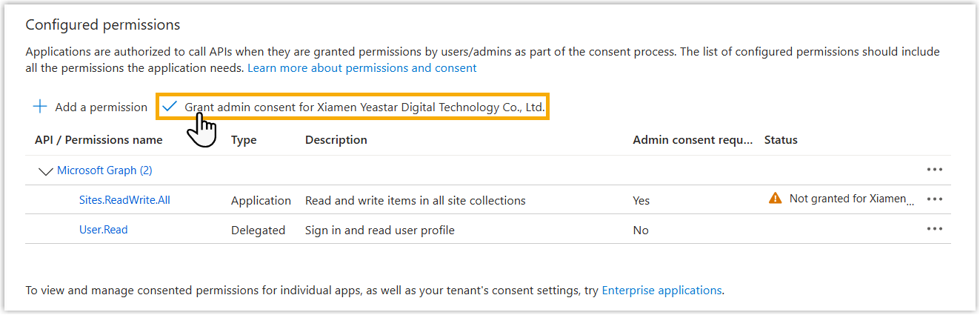Screen dimensions: 980x315
Task: Open the Sites.ReadWrite.All permission
Action: (124, 200)
